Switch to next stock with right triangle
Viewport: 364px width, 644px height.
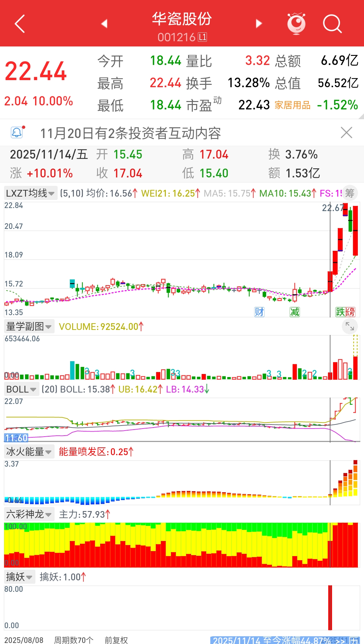[x=259, y=24]
